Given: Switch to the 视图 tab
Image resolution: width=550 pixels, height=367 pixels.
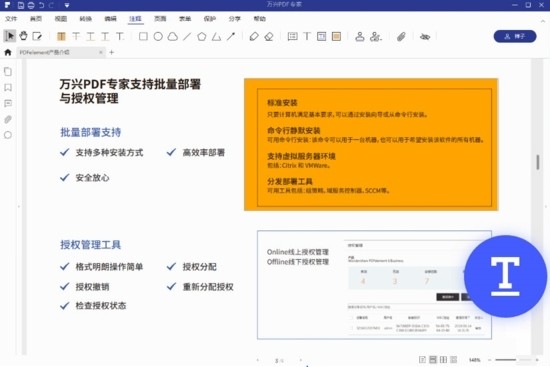Looking at the screenshot, I should [61, 19].
